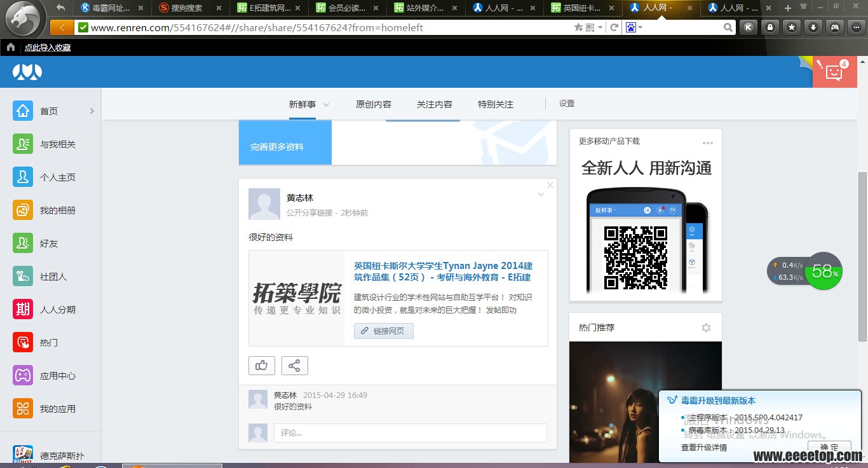Click the Renren logo in blue header
This screenshot has width=868, height=468.
[x=27, y=72]
